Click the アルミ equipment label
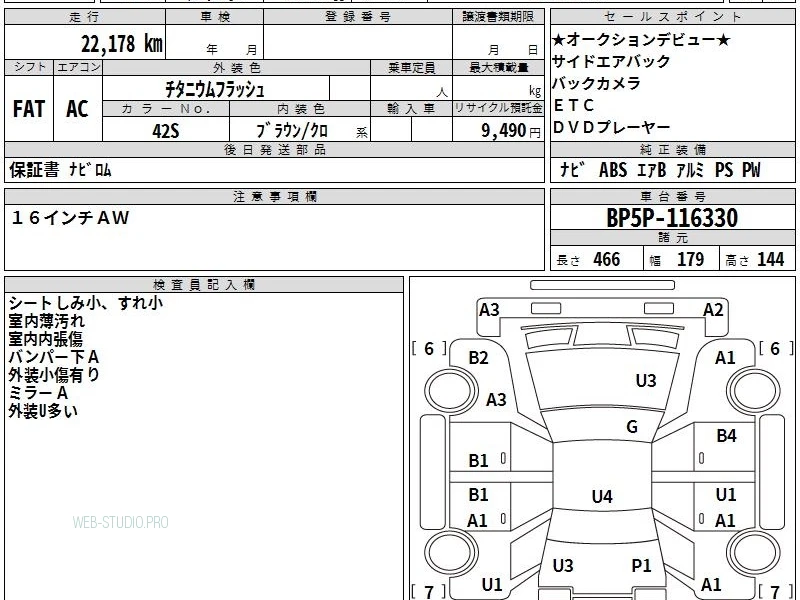This screenshot has width=800, height=600. pos(690,170)
